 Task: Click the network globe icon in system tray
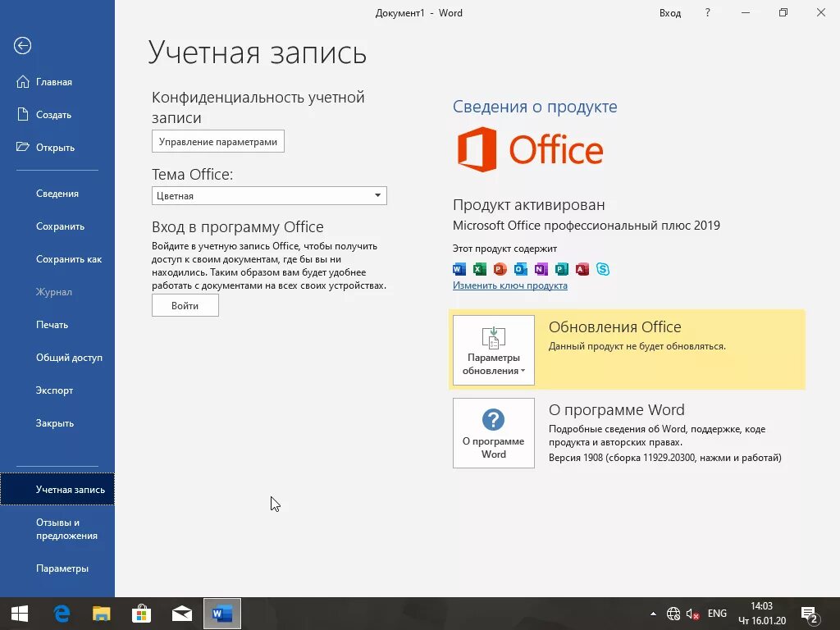(673, 614)
